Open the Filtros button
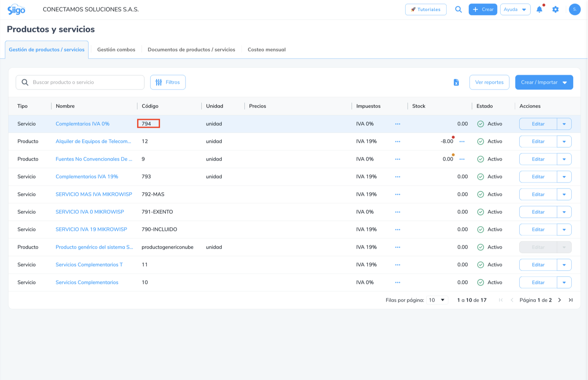The image size is (588, 380). point(168,82)
